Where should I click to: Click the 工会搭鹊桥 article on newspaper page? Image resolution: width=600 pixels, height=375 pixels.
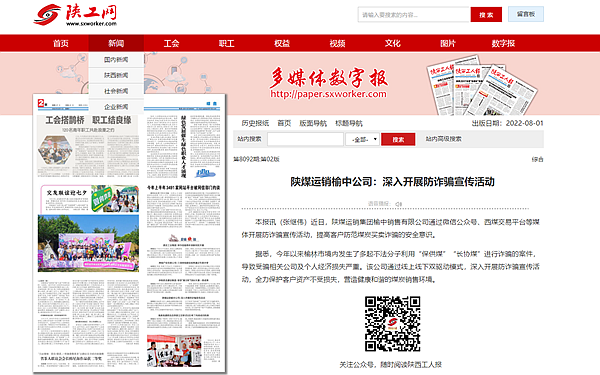(88, 146)
